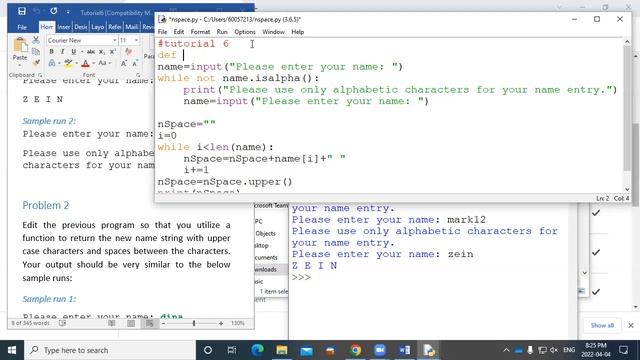Open the Run menu in IDLE editor
640x360 pixels.
pos(222,32)
